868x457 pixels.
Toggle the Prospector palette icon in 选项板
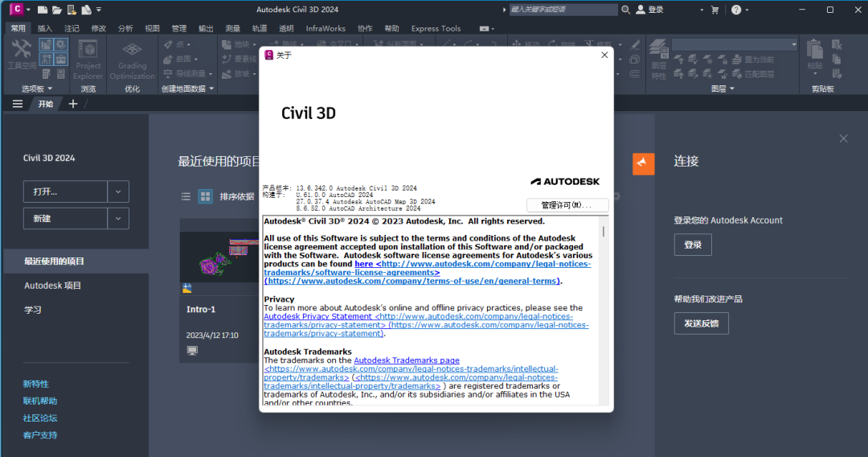point(46,45)
